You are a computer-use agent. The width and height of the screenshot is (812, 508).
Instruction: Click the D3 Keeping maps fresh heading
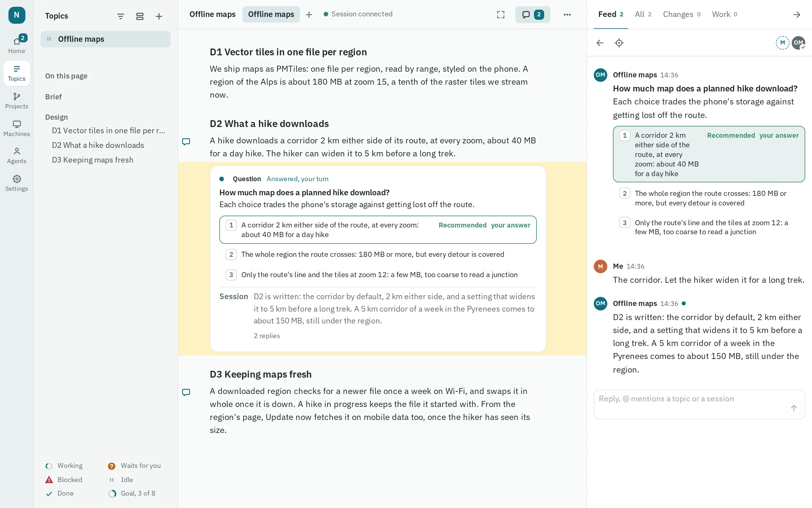261,374
